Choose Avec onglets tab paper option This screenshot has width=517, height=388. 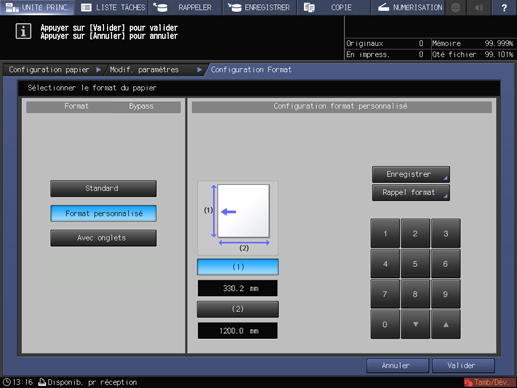click(103, 238)
